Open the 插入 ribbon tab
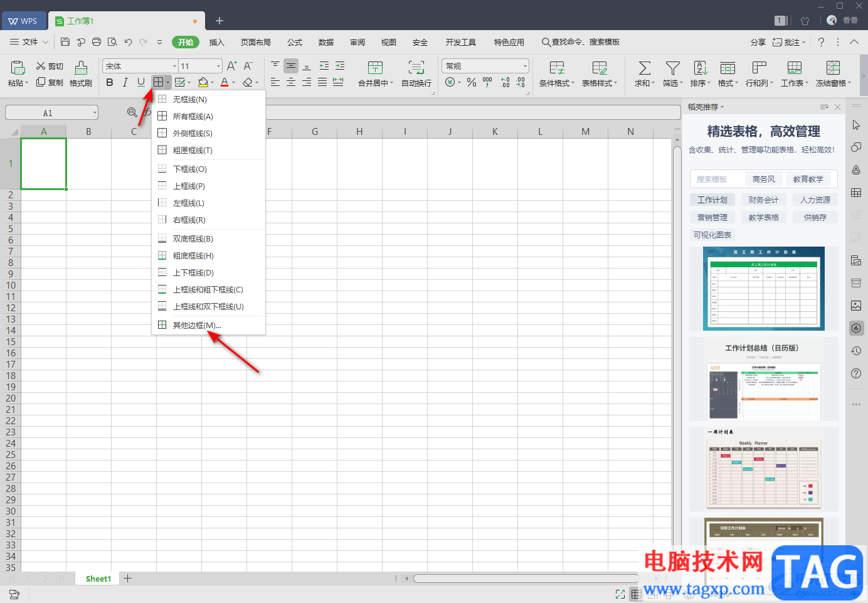868x603 pixels. pyautogui.click(x=216, y=42)
